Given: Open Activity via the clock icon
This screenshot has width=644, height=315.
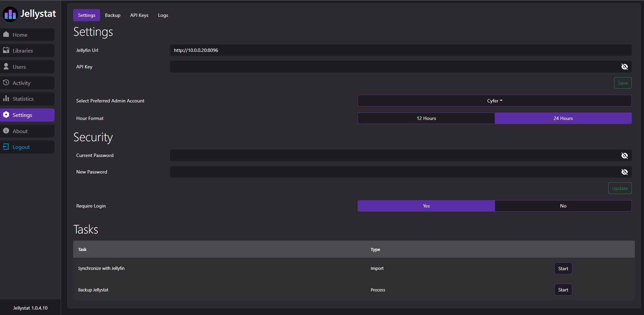Looking at the screenshot, I should 6,83.
